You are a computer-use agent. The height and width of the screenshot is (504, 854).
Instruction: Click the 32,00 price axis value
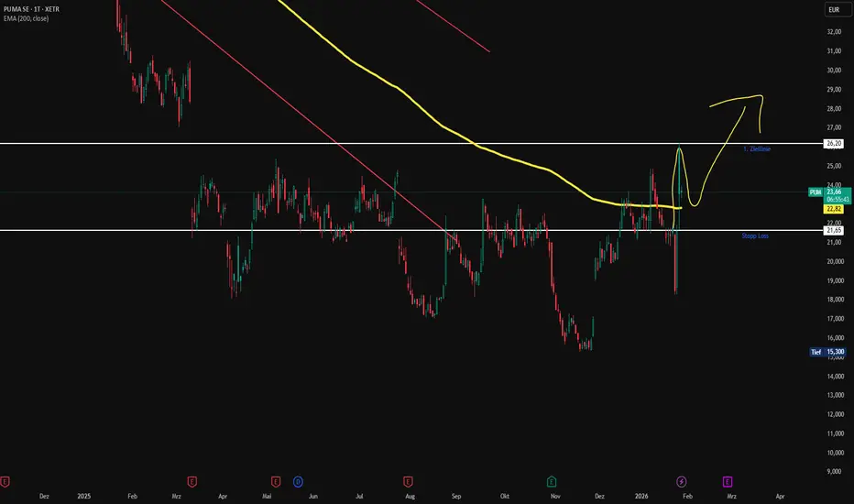click(x=834, y=32)
